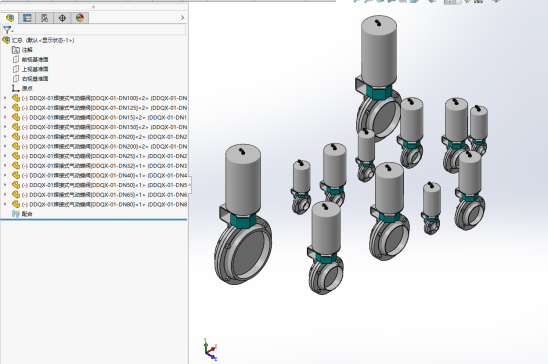Select the 注解 annotations item
This screenshot has height=364, width=548.
(27, 50)
